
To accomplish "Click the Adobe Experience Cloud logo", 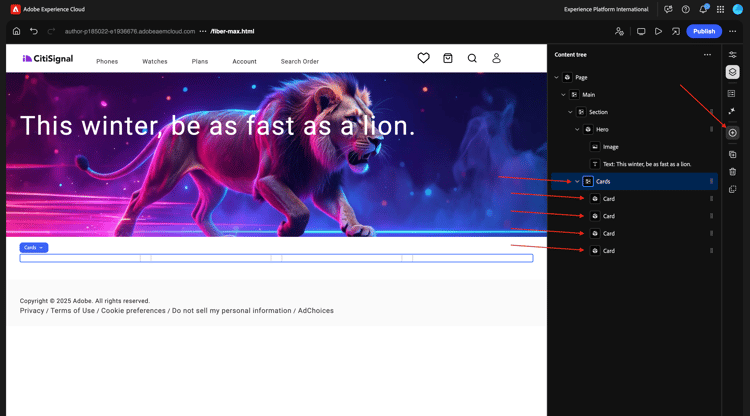I will coord(15,9).
